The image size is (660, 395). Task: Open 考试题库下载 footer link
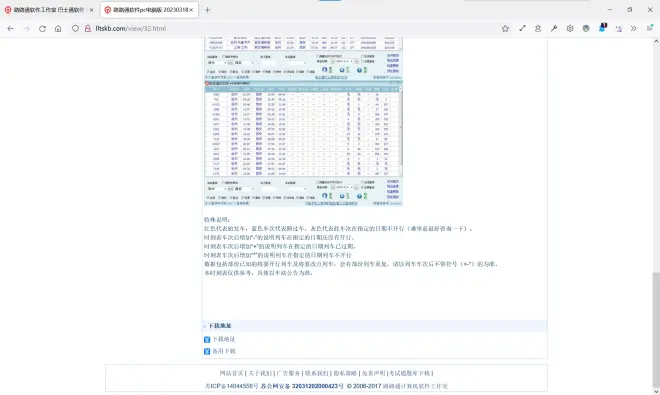point(410,373)
